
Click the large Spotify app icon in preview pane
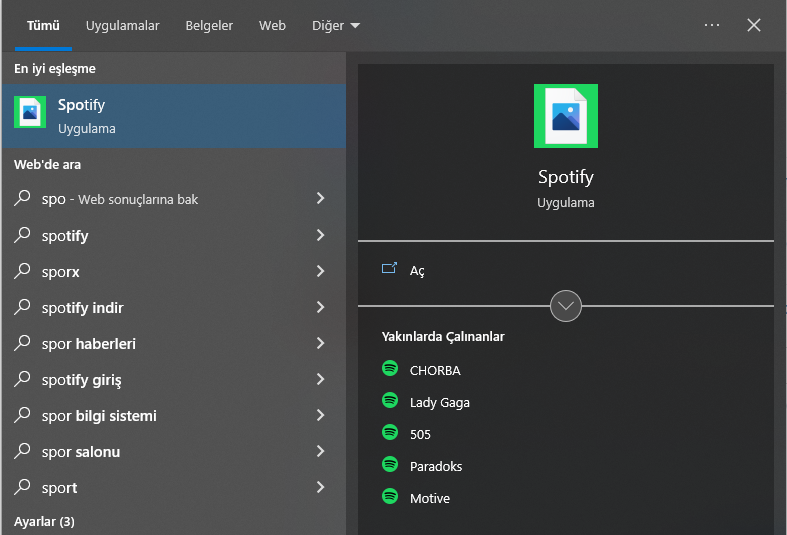pos(566,116)
